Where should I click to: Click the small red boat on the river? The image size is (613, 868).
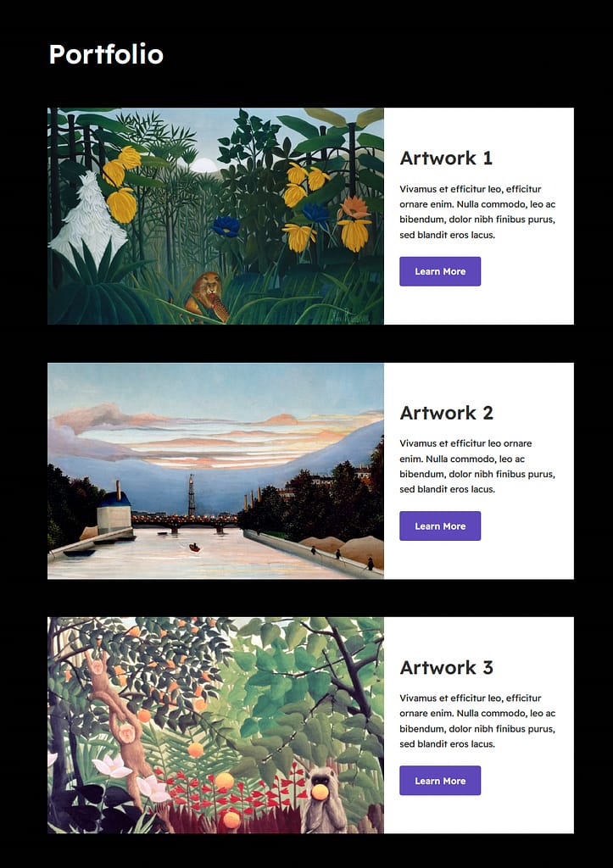(194, 548)
